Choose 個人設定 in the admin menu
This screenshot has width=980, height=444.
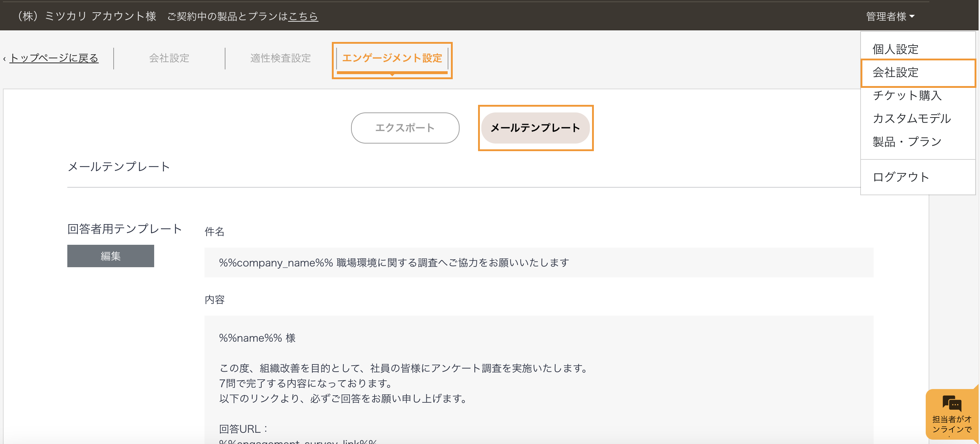coord(895,49)
